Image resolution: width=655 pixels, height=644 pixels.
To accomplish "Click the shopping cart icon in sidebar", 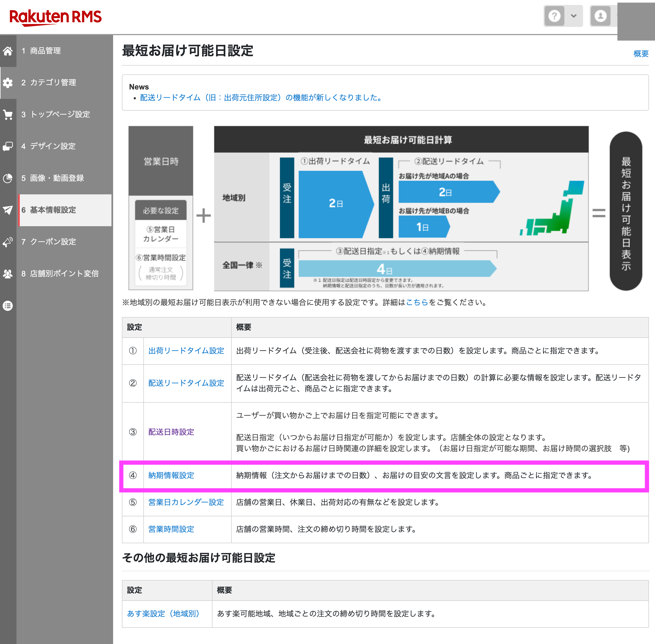I will click(x=8, y=115).
